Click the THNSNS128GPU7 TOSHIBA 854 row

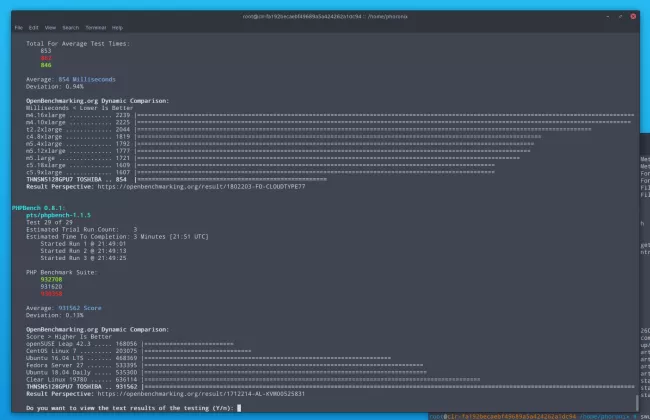point(177,180)
